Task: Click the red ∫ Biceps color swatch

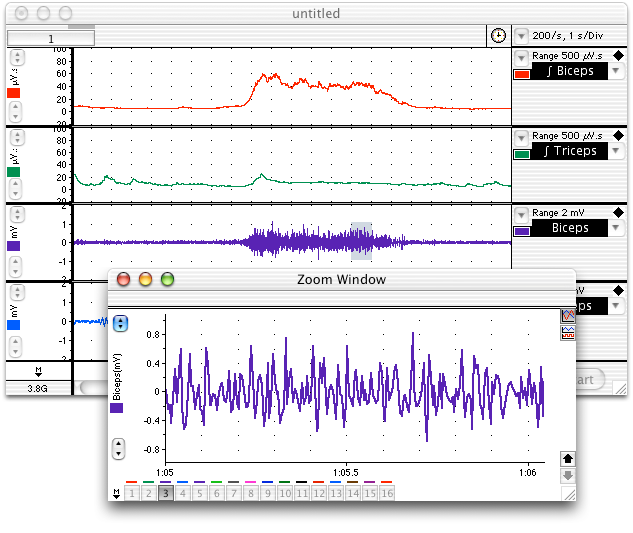Action: [x=521, y=74]
